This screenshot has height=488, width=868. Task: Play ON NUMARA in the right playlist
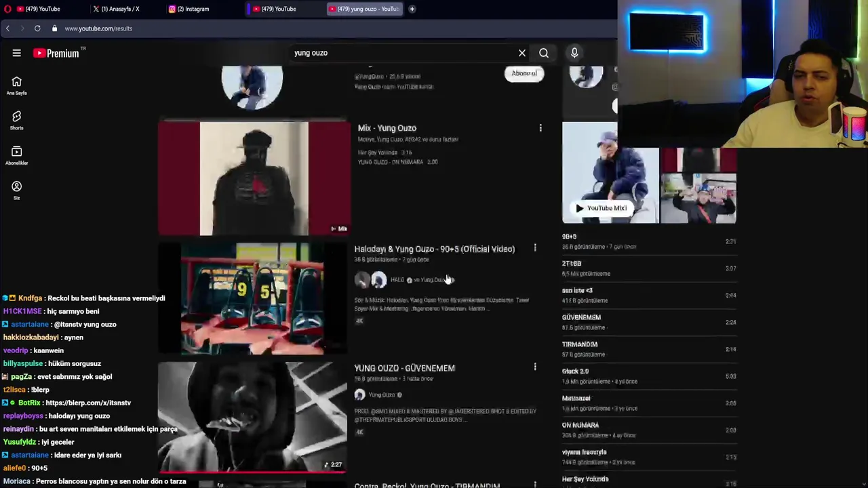649,430
